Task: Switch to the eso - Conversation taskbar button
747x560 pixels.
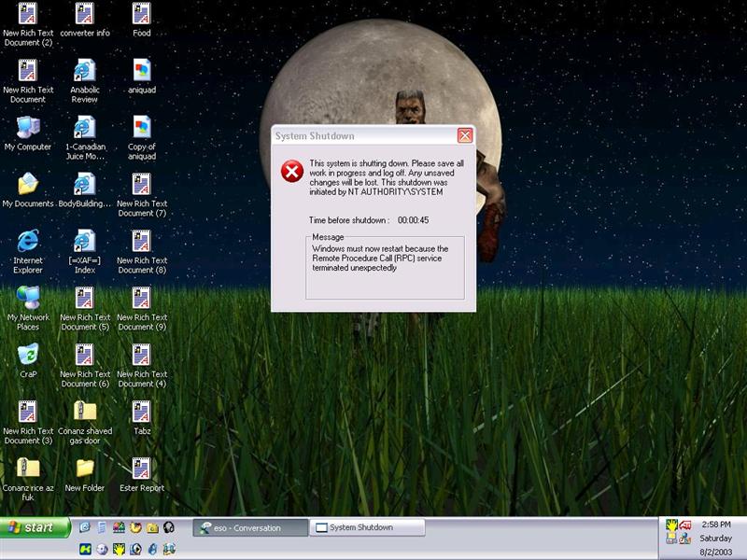Action: click(250, 527)
